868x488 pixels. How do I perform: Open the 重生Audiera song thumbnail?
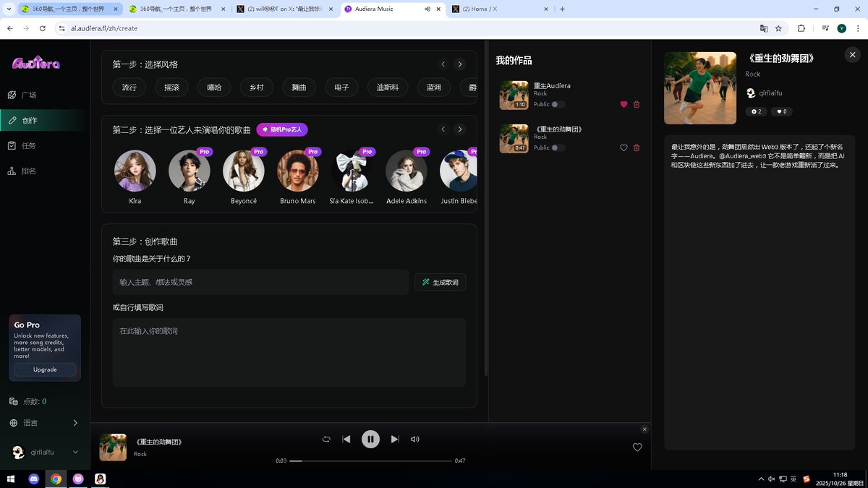(514, 95)
